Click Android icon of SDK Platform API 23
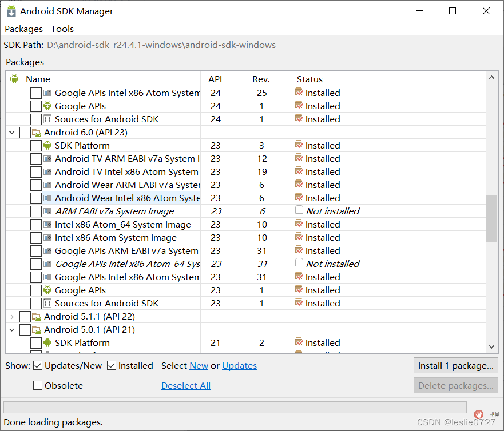Image resolution: width=504 pixels, height=431 pixels. pyautogui.click(x=47, y=145)
